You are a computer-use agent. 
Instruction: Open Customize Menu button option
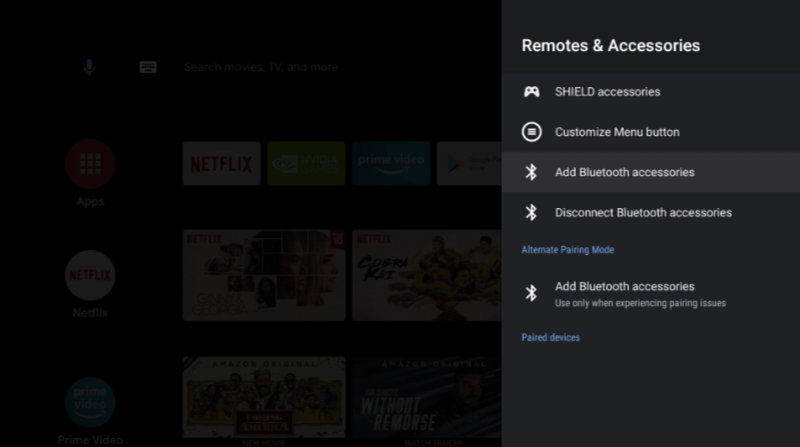click(651, 132)
